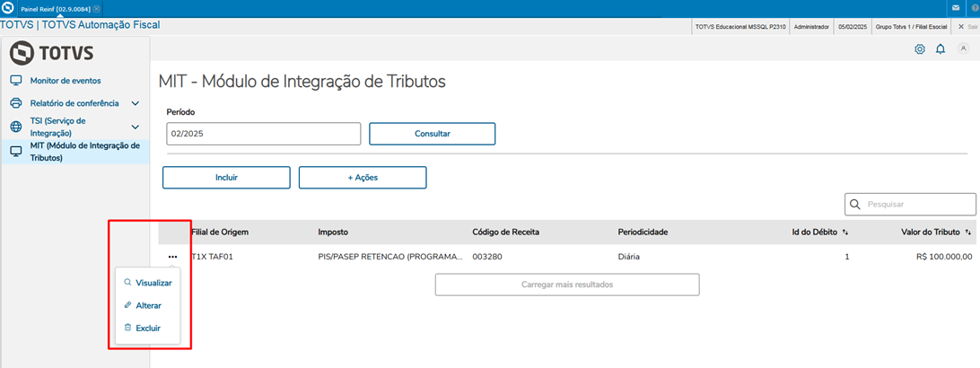Sort by Id do Débito arrows icon
The height and width of the screenshot is (368, 980).
[x=845, y=232]
